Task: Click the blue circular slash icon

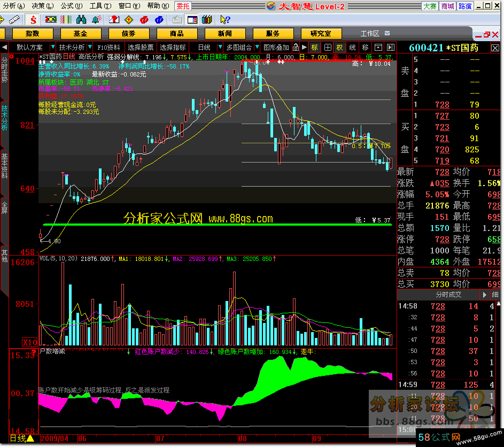Action: [159, 20]
